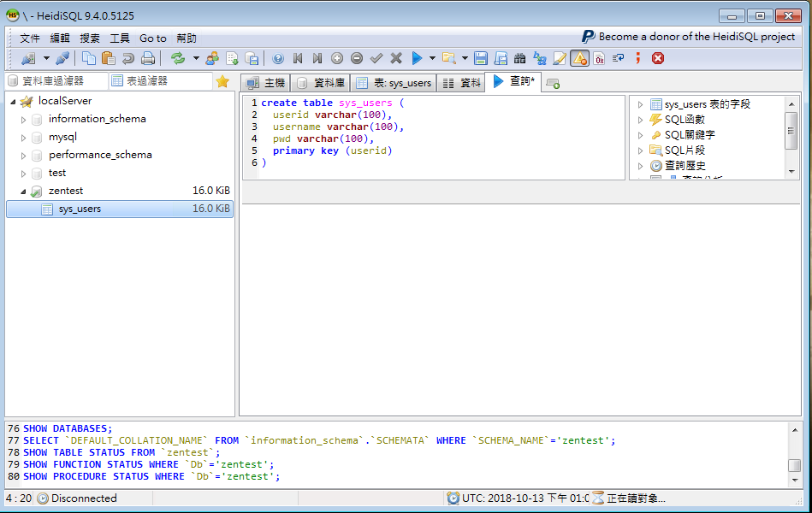
Task: Click the red cancel operation icon
Action: tap(657, 58)
